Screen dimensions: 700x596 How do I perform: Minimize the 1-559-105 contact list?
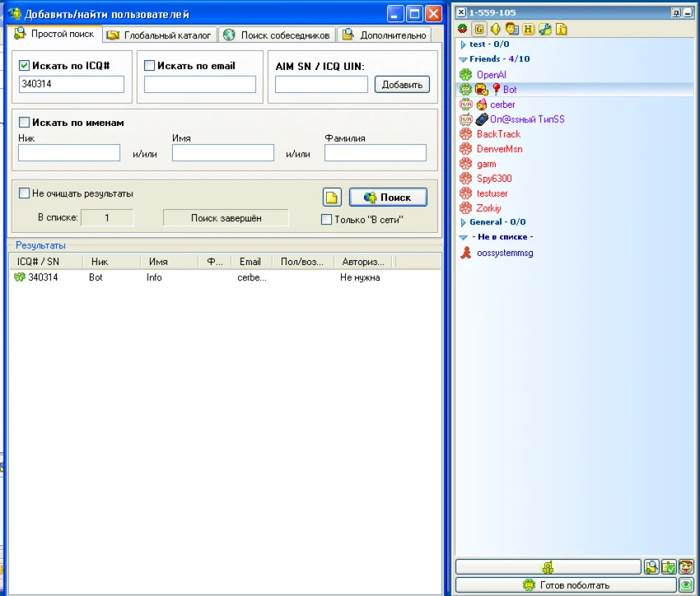pyautogui.click(x=688, y=13)
